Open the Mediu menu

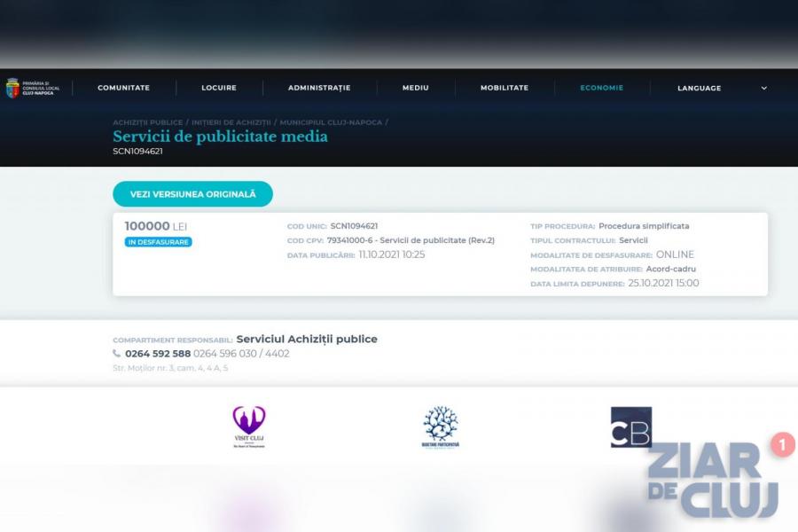[x=415, y=88]
